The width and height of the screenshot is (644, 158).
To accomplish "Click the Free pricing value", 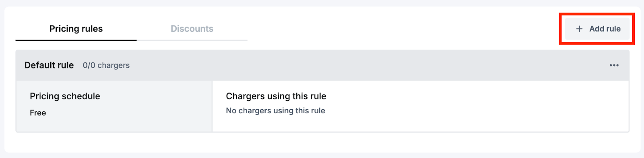I will (x=38, y=113).
